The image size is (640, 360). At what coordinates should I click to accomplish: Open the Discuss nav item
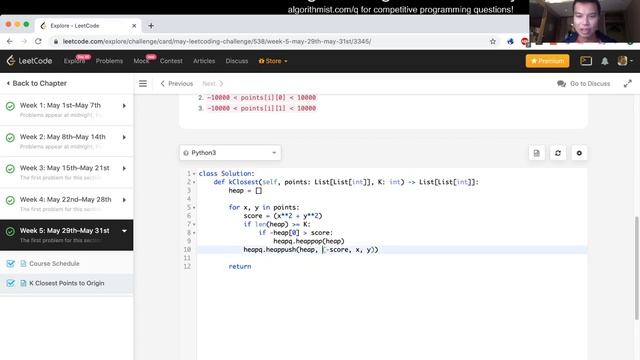point(237,61)
